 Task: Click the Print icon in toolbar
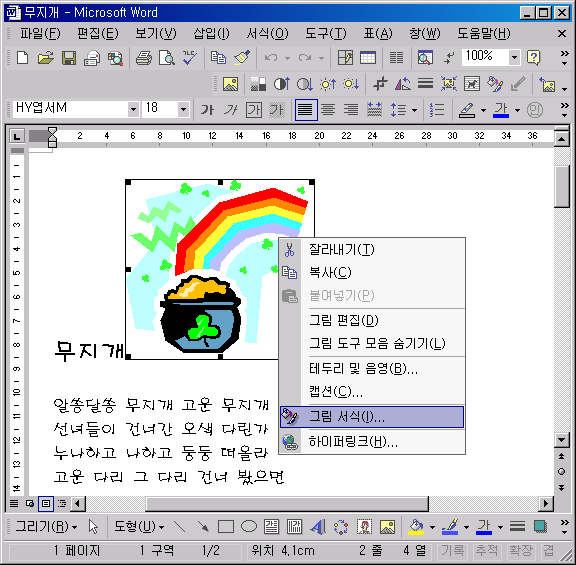(144, 58)
